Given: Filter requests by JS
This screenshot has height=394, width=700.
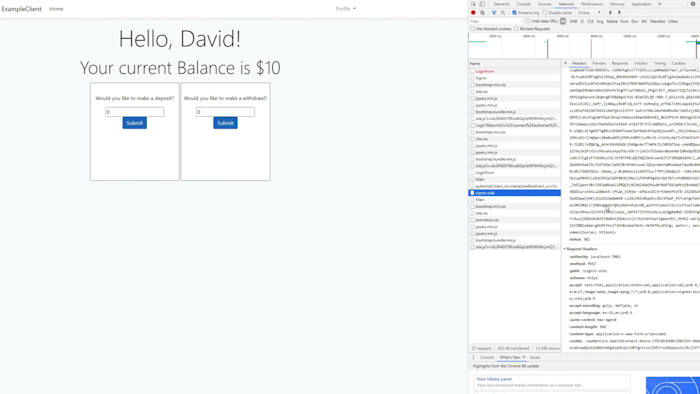Looking at the screenshot, I should pyautogui.click(x=582, y=21).
